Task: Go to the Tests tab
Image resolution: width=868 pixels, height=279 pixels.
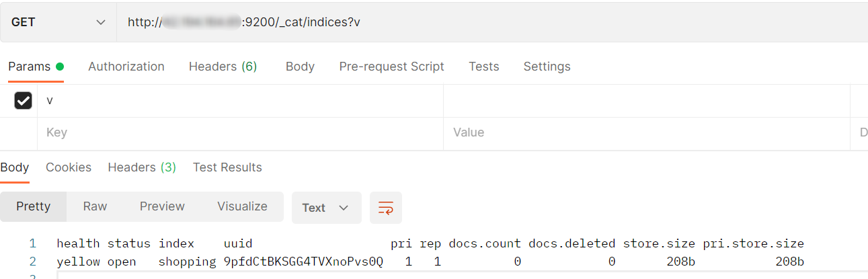Action: pyautogui.click(x=484, y=67)
